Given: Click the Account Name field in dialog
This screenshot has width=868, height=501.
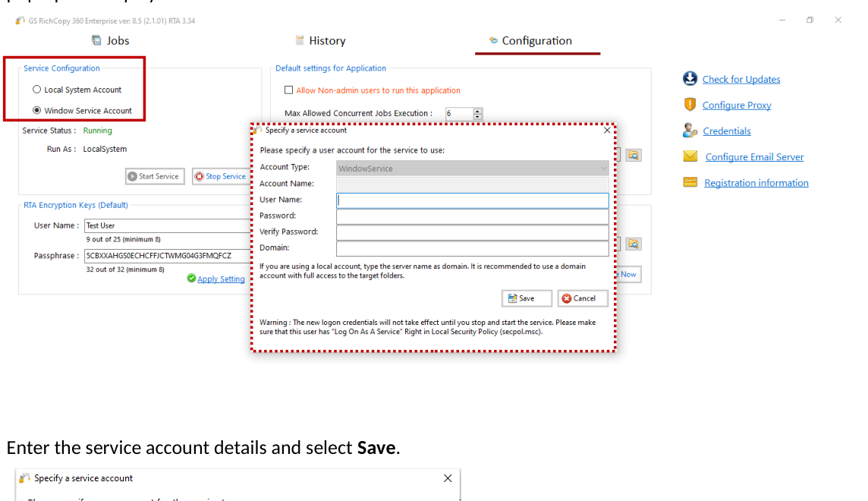Looking at the screenshot, I should click(x=472, y=184).
